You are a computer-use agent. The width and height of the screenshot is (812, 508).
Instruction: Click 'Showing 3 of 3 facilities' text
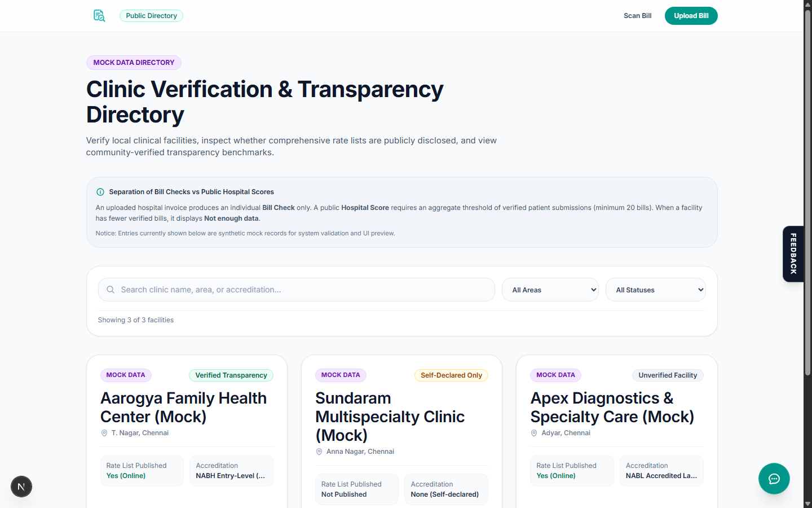click(x=136, y=320)
